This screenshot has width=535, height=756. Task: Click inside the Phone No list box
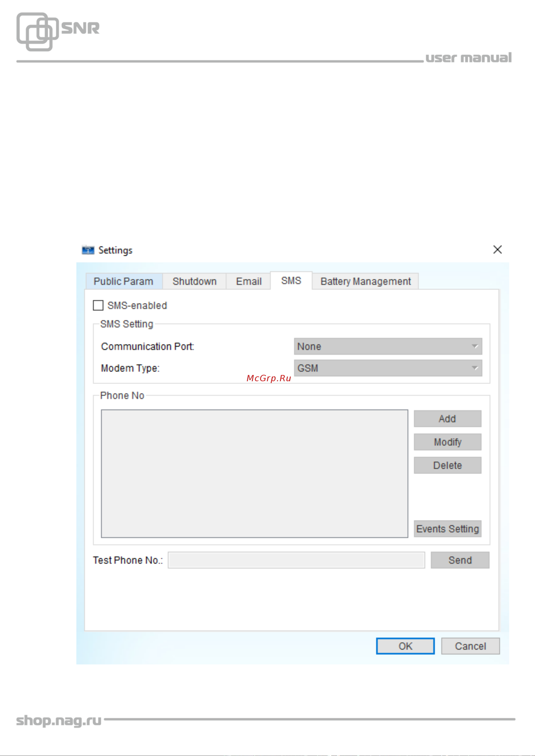(254, 473)
